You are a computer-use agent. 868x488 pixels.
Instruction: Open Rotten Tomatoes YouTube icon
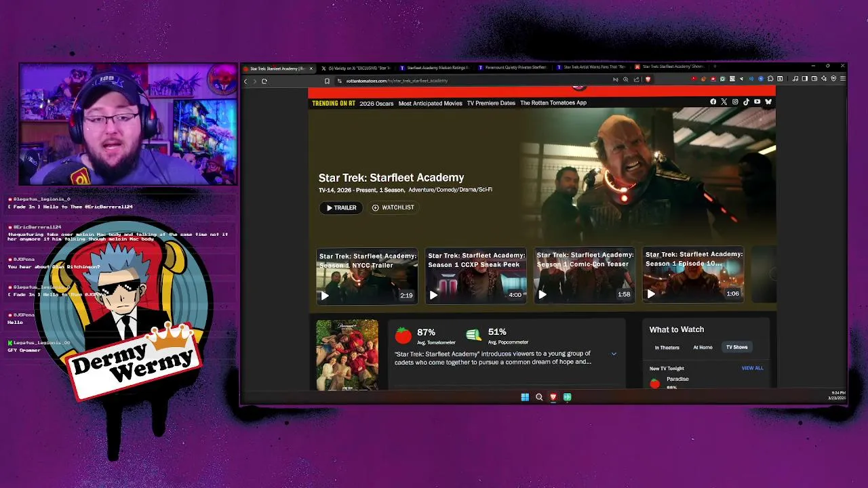[757, 102]
